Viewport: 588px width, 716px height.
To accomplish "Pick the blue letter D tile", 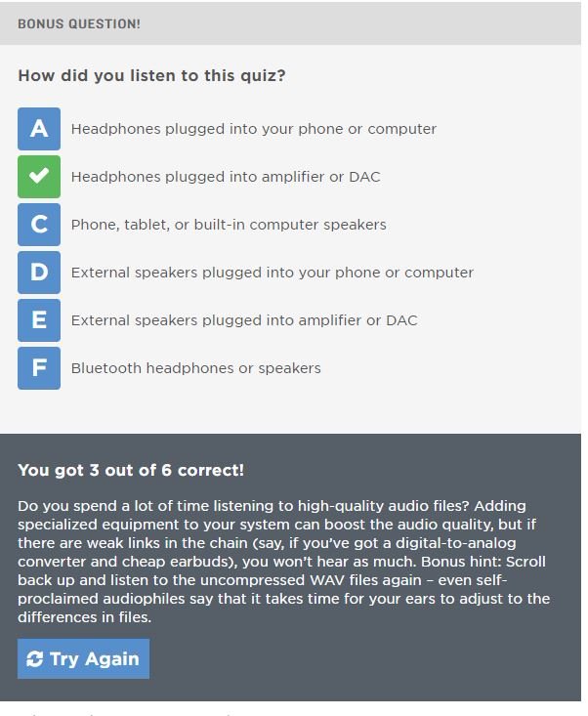I will coord(39,273).
